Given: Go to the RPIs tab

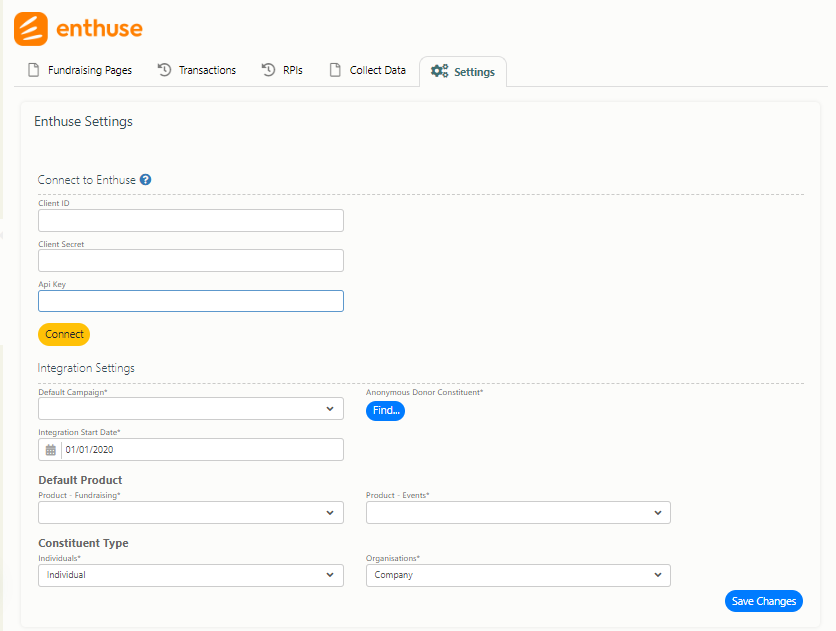Looking at the screenshot, I should click(x=282, y=70).
